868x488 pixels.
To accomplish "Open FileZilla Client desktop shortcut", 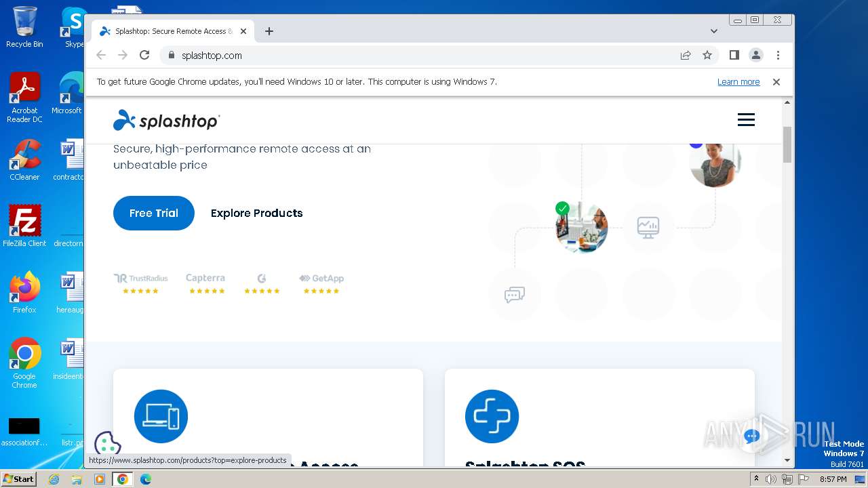I will click(24, 226).
